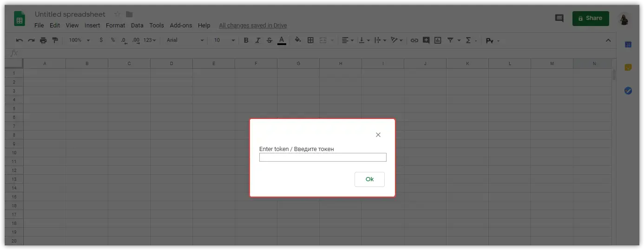Open the zoom 100% dropdown
Image resolution: width=644 pixels, height=250 pixels.
point(79,40)
